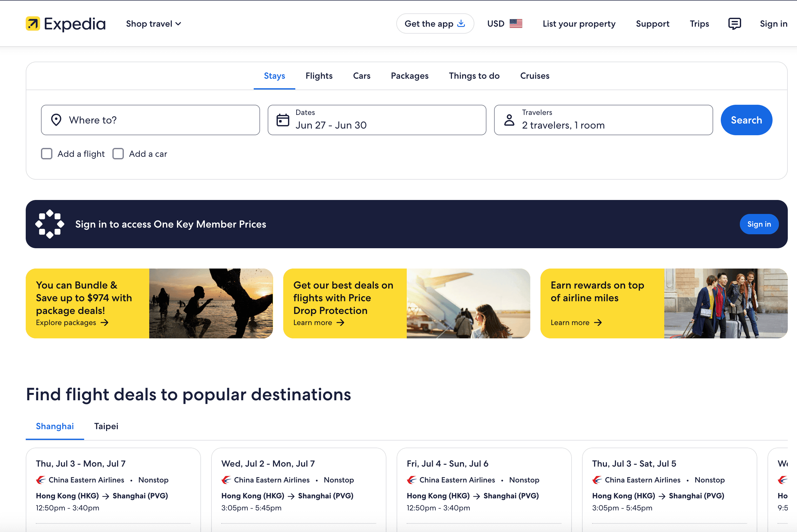Switch to the Cars tab

pyautogui.click(x=362, y=76)
